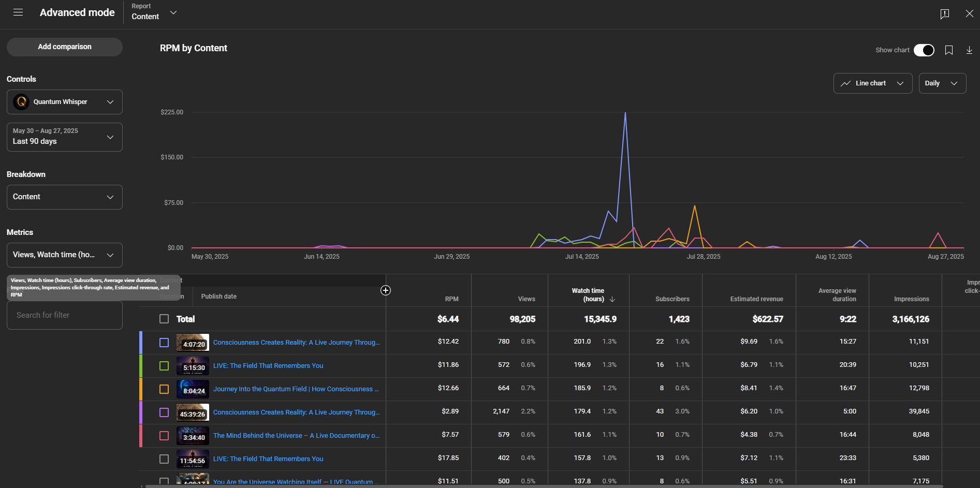Click in the Search for filter field
Screen dimensions: 980x488
tap(65, 315)
